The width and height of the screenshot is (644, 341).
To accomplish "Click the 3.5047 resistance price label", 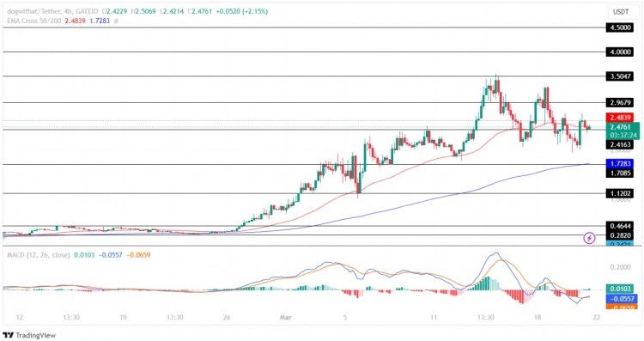I will coord(620,76).
